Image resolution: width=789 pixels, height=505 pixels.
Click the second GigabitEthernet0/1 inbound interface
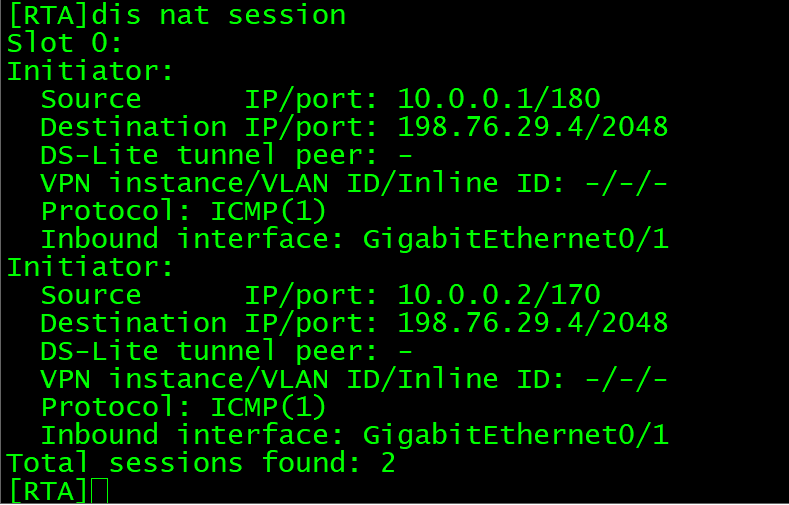[515, 435]
